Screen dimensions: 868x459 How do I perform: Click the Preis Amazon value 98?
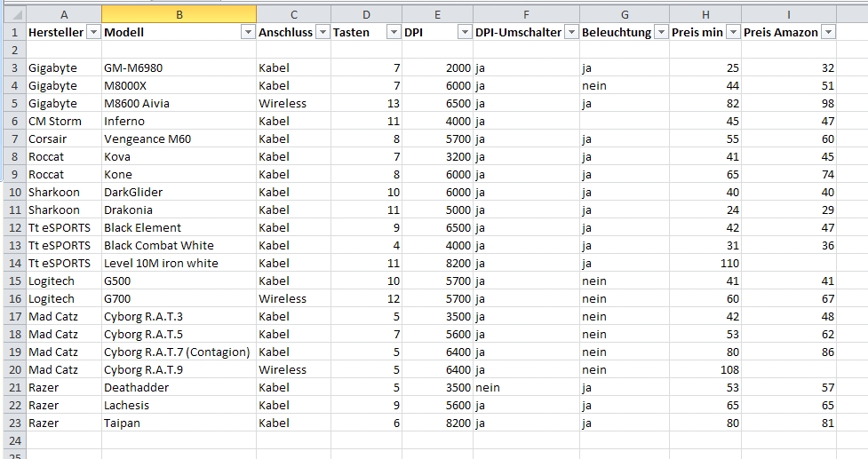(789, 103)
